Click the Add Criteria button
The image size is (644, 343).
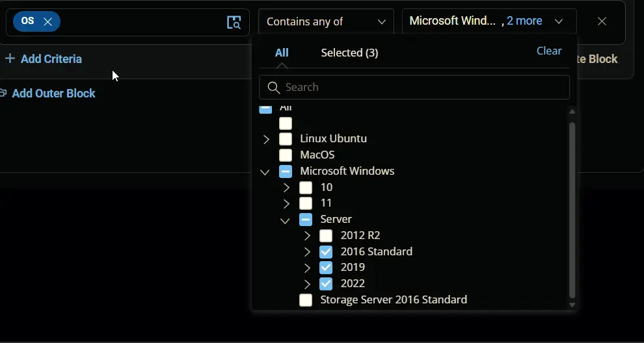coord(44,58)
